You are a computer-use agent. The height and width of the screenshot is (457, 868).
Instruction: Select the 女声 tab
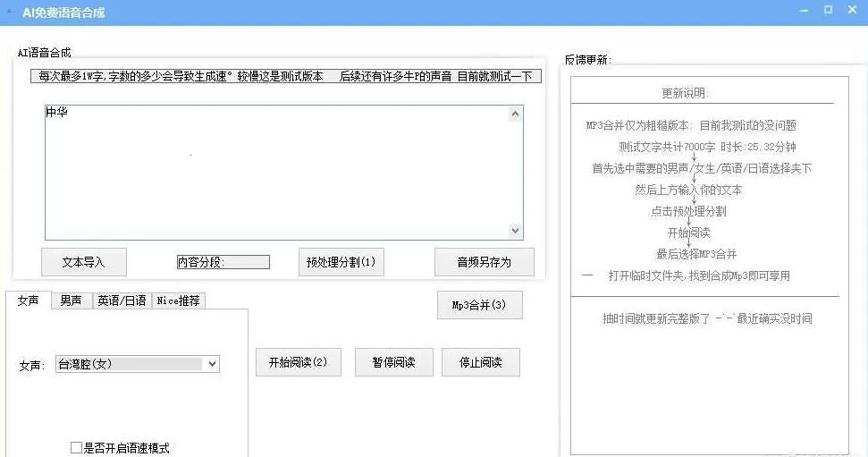click(x=28, y=300)
